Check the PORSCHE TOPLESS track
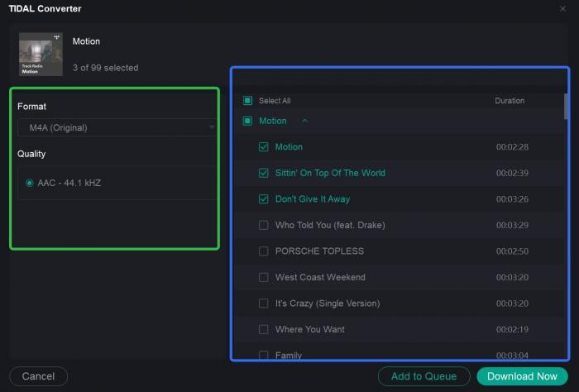The image size is (579, 392). point(264,251)
